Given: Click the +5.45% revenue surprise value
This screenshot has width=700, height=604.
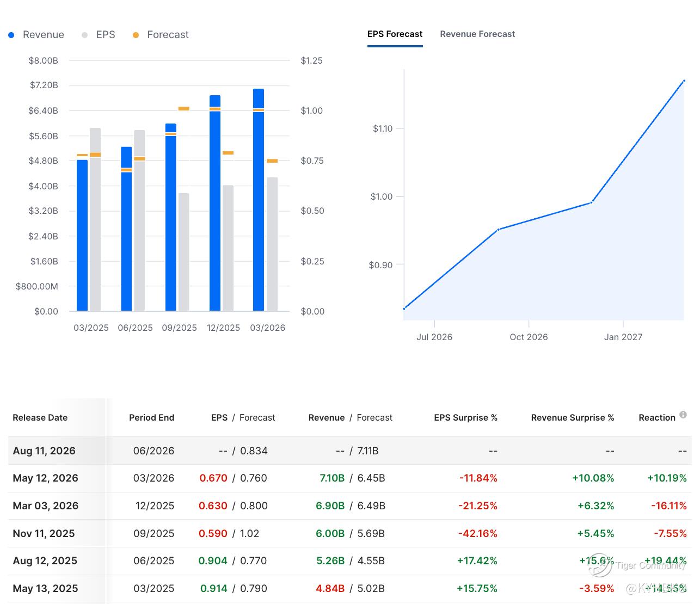Looking at the screenshot, I should click(596, 533).
